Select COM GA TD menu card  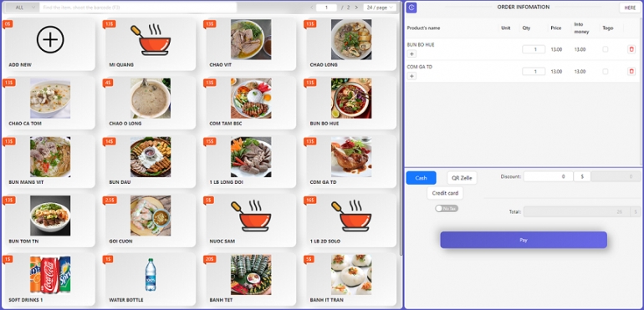point(351,161)
